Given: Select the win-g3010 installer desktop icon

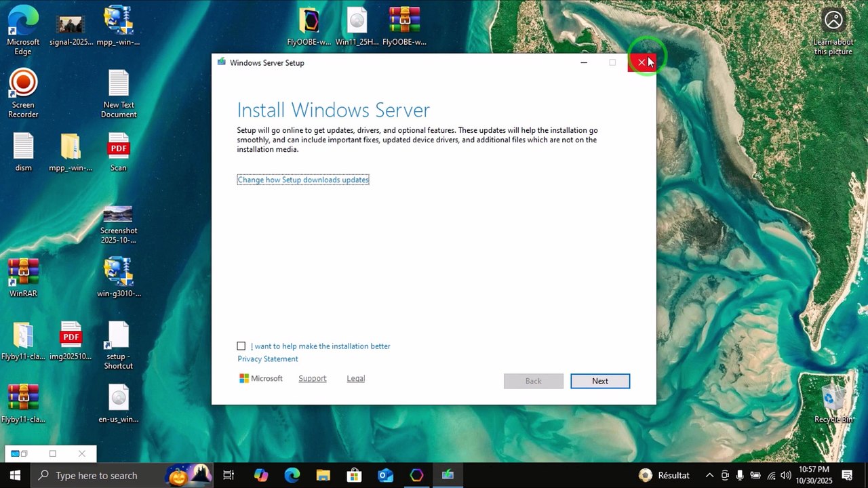Looking at the screenshot, I should [x=119, y=278].
